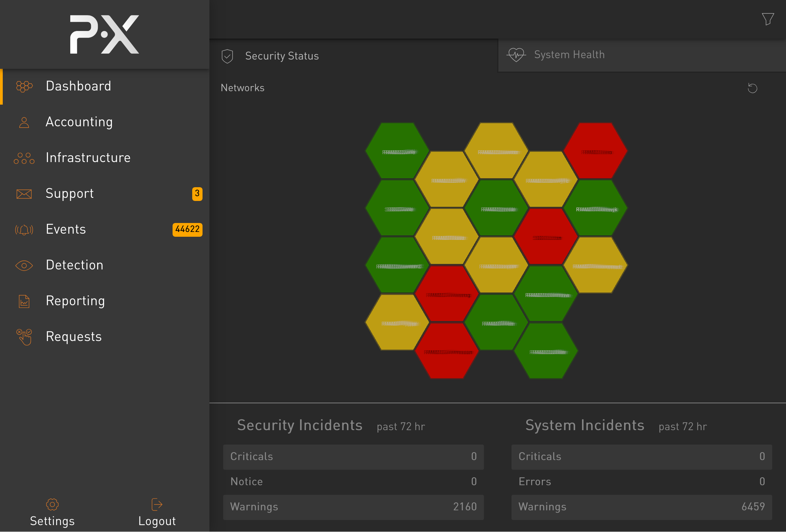Select the lowest red hexagon in grid
Screen dimensions: 786x532
tap(447, 351)
